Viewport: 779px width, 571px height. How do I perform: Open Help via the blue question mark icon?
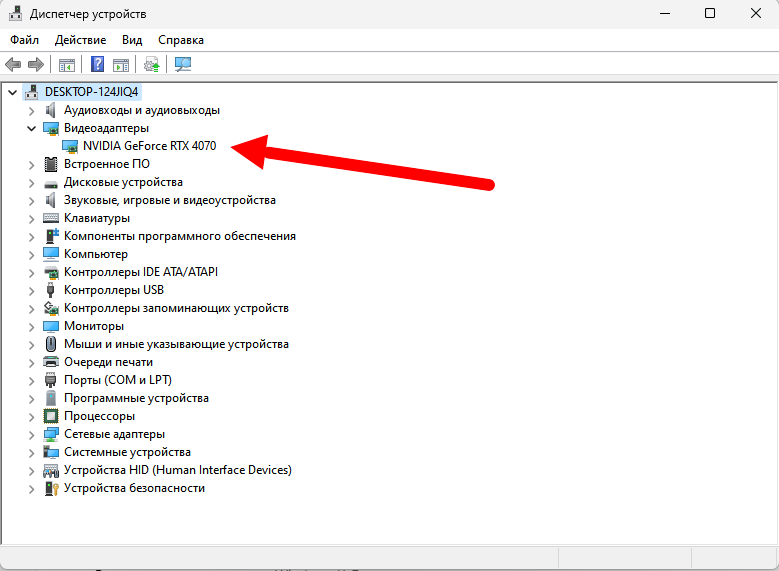pyautogui.click(x=97, y=64)
